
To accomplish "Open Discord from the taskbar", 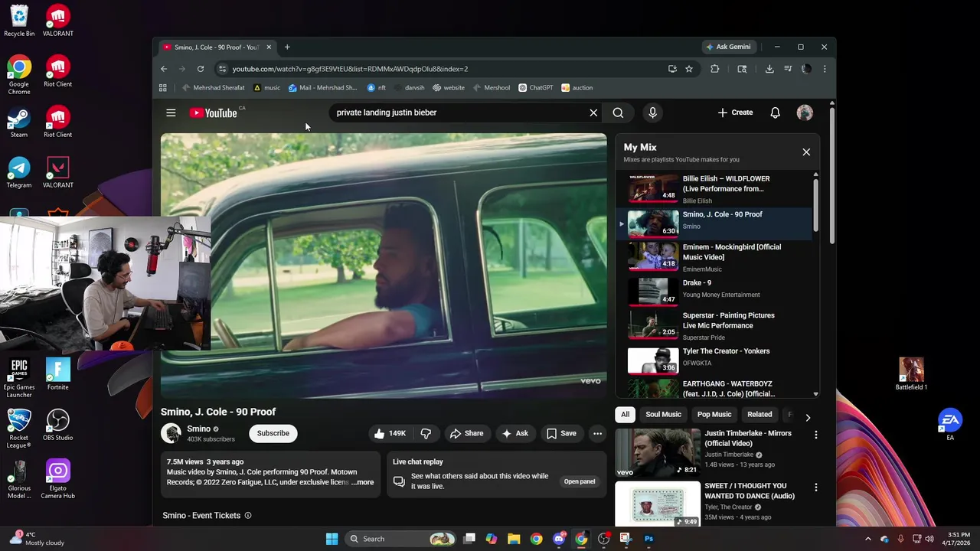I will click(559, 539).
